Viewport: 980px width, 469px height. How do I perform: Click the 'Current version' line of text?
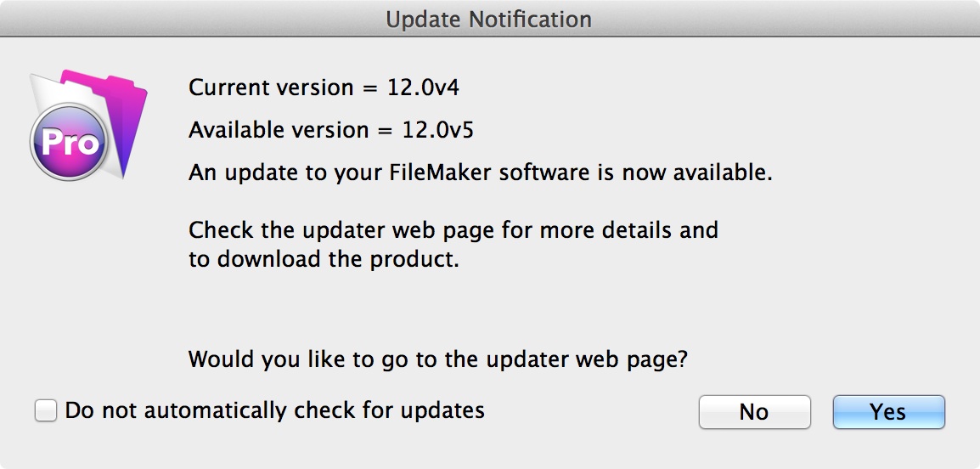pos(324,88)
